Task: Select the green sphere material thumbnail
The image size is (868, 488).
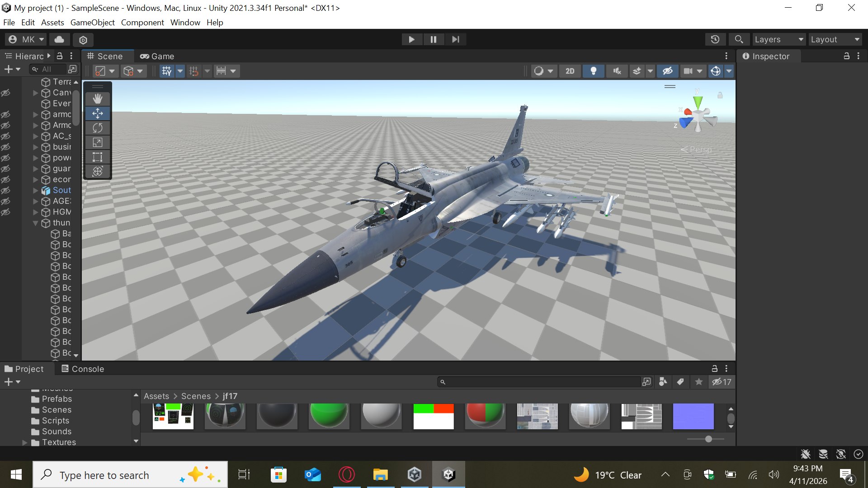Action: 329,415
